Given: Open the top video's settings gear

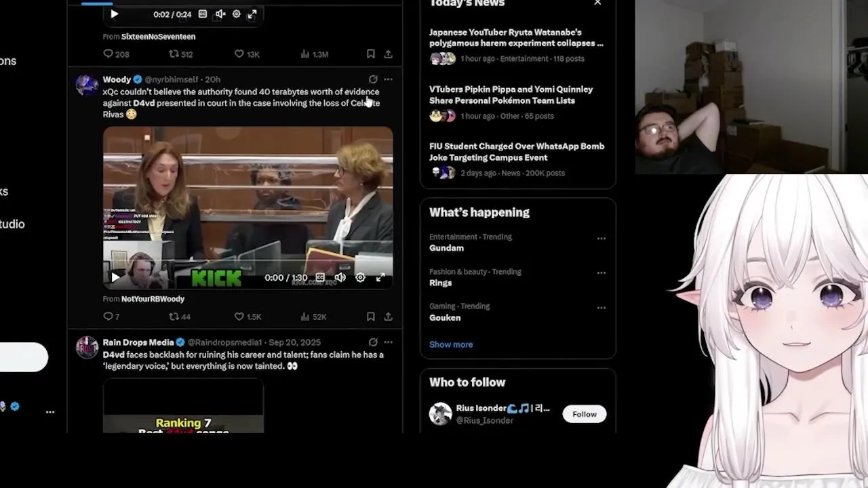Looking at the screenshot, I should coord(236,14).
